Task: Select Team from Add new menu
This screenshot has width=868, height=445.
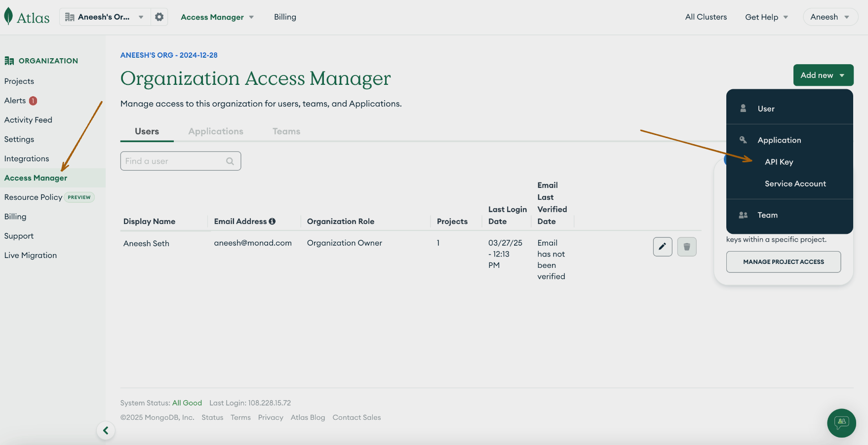Action: tap(767, 215)
